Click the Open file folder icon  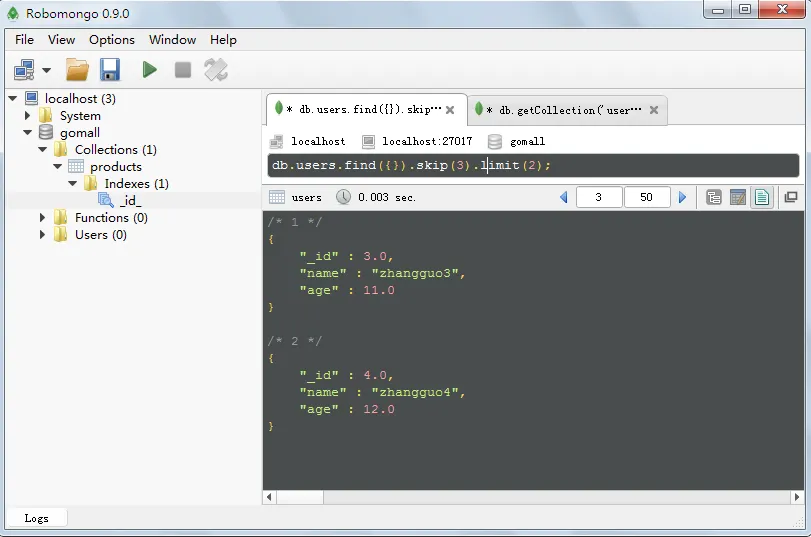77,70
